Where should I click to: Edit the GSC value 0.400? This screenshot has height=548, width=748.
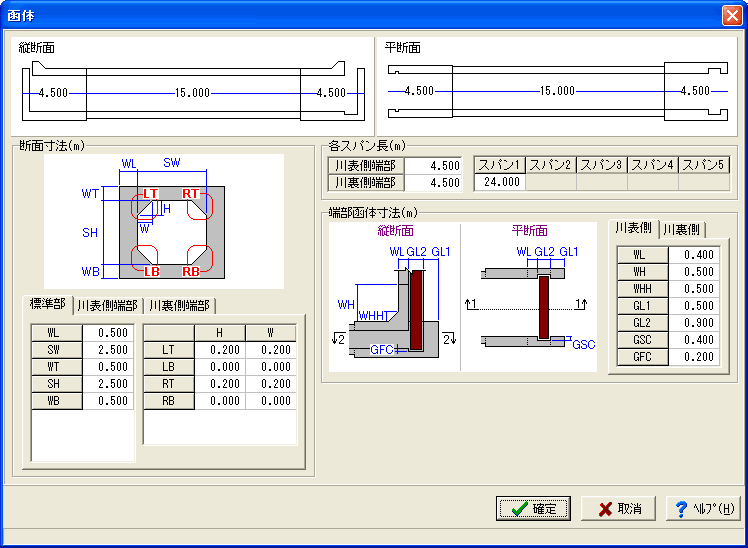click(x=694, y=340)
